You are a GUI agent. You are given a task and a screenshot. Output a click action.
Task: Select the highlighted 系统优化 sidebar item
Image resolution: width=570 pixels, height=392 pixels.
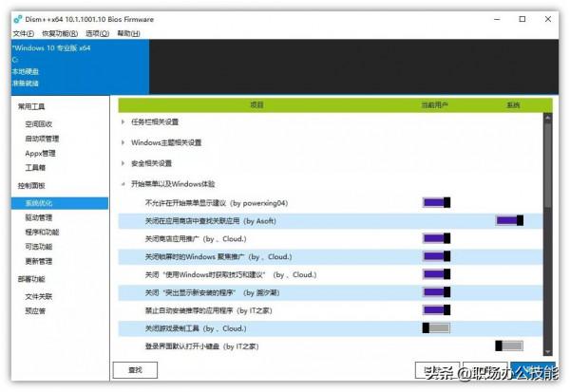coord(60,203)
